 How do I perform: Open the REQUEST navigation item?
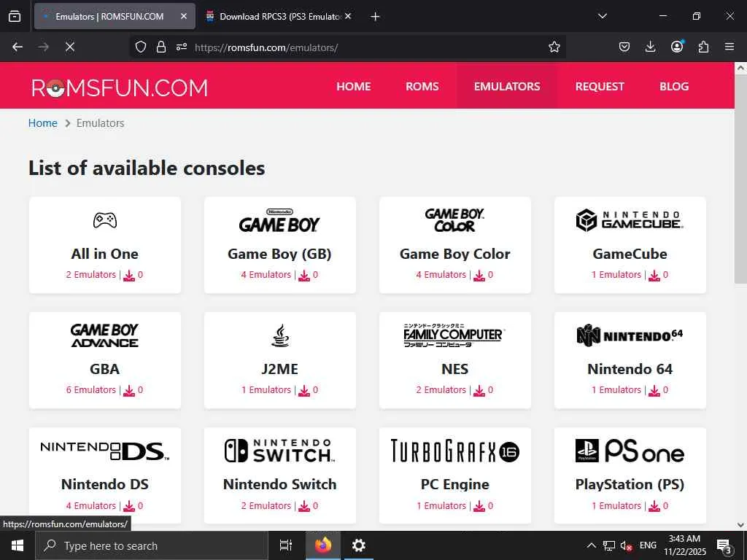click(x=600, y=86)
